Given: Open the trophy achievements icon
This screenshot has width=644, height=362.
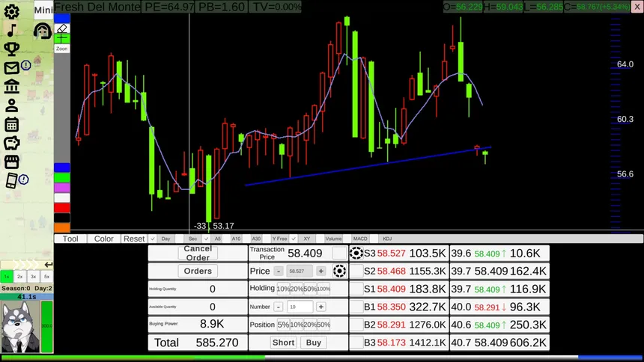Looking at the screenshot, I should (x=11, y=49).
